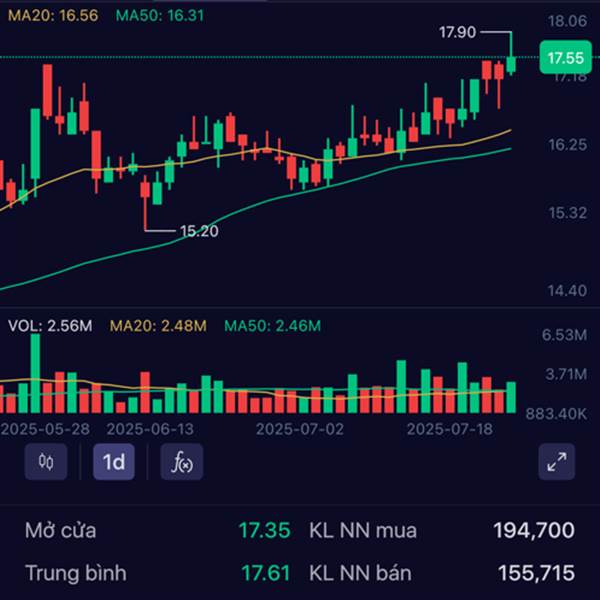Click the MA20: 16.56 price indicator label
The width and height of the screenshot is (600, 600).
[53, 15]
